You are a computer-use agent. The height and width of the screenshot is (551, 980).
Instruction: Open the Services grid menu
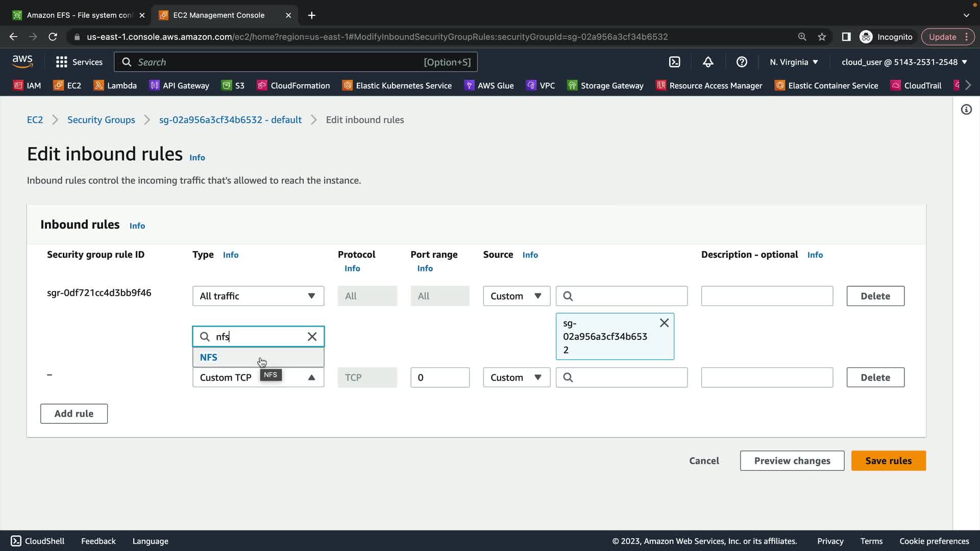[x=79, y=62]
